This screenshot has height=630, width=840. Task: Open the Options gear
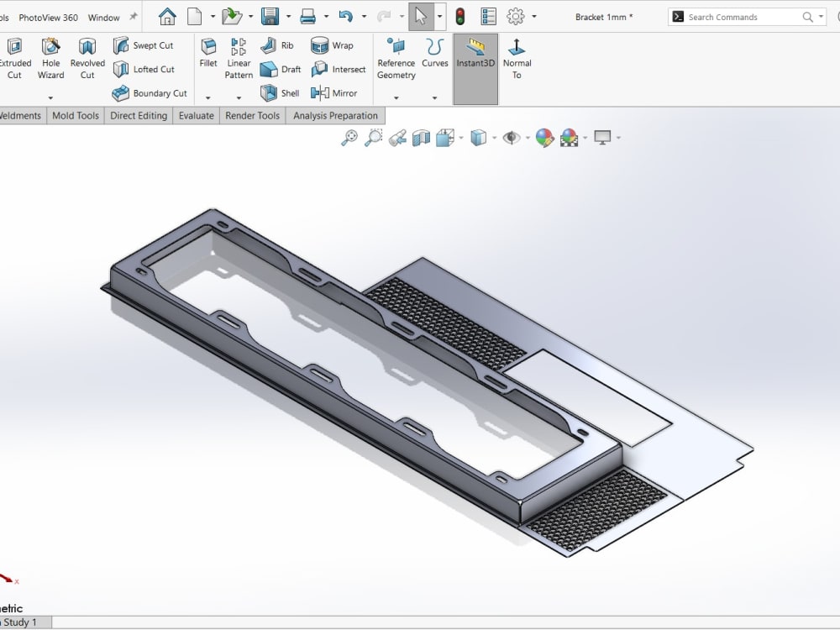pyautogui.click(x=516, y=17)
